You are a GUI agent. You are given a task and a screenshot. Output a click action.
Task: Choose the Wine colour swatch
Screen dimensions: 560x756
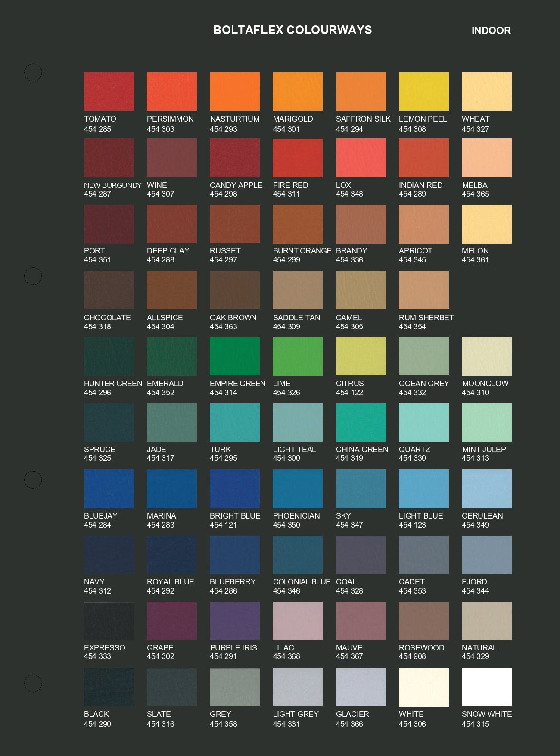tap(172, 158)
